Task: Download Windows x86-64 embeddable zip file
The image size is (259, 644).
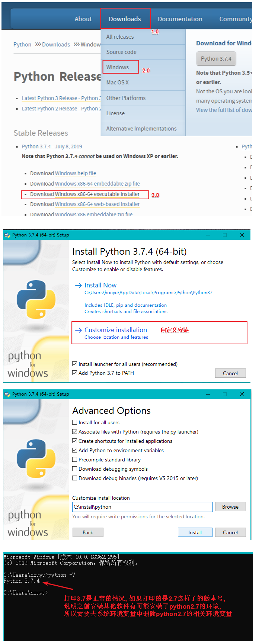Action: tap(97, 184)
